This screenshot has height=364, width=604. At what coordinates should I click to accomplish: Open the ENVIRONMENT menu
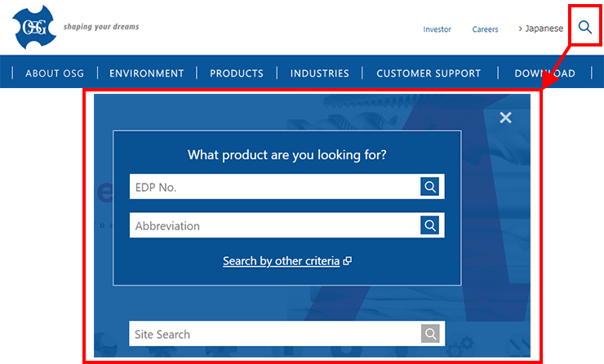click(x=146, y=73)
